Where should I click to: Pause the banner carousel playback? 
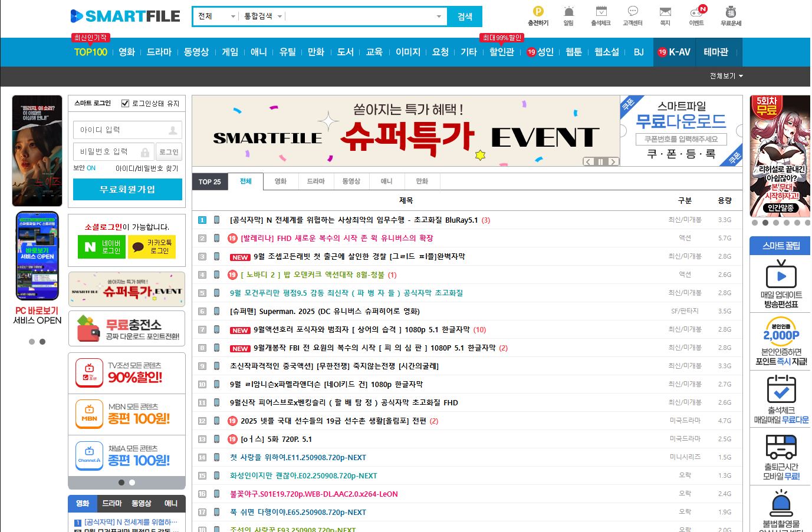coord(600,161)
